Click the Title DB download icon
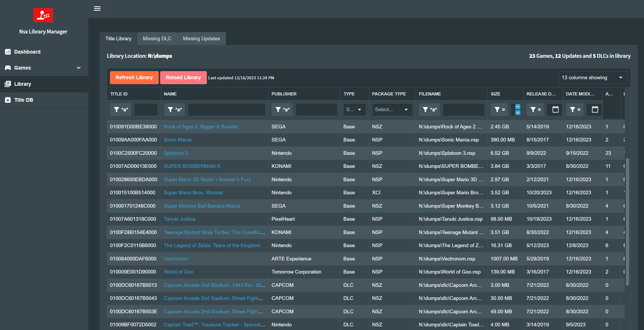Screen dimensions: 644x330 pyautogui.click(x=8, y=100)
